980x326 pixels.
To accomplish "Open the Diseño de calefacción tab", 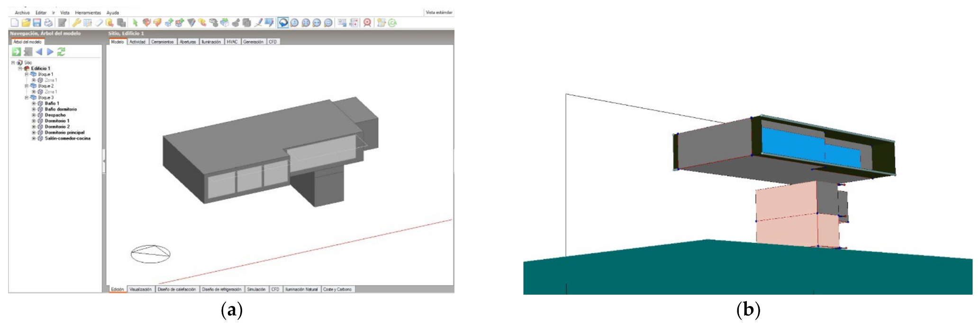I will click(x=177, y=289).
